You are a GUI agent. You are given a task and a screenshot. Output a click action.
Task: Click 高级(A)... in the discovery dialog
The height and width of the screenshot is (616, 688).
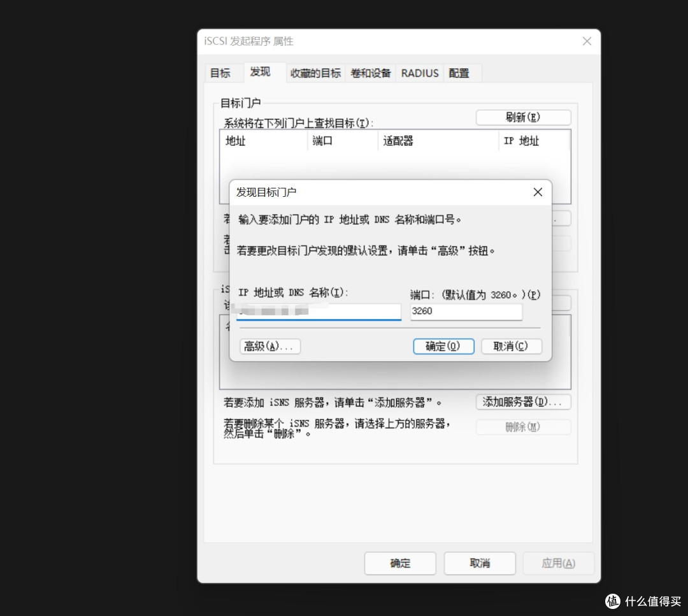[x=270, y=347]
